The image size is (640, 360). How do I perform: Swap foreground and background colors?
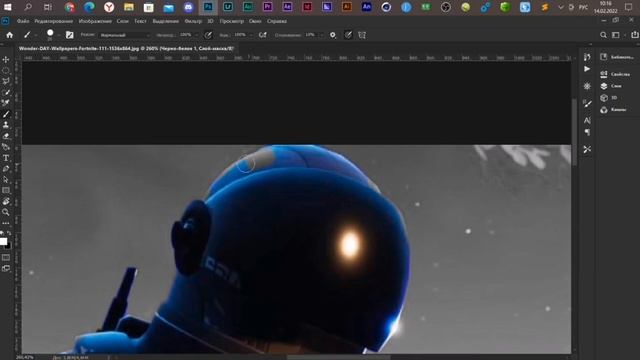(9, 233)
